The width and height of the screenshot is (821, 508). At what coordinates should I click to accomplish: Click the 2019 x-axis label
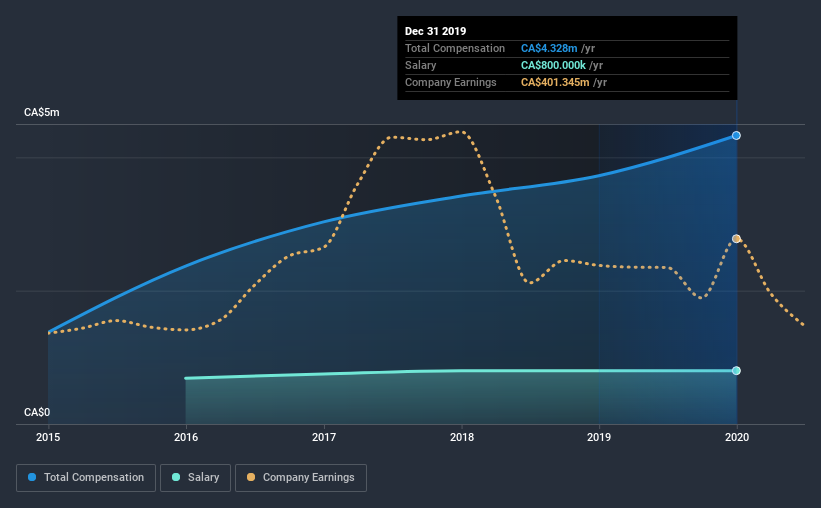[x=599, y=437]
